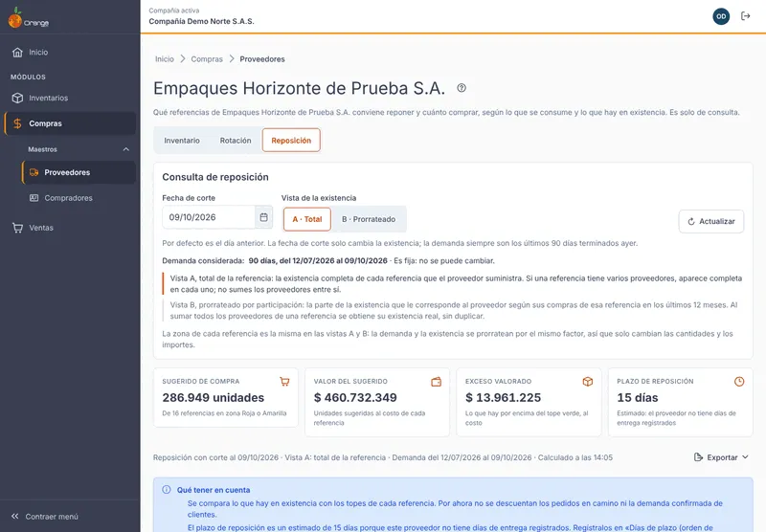Click the '$ 460.732.349' value
The image size is (766, 532).
[x=355, y=398]
